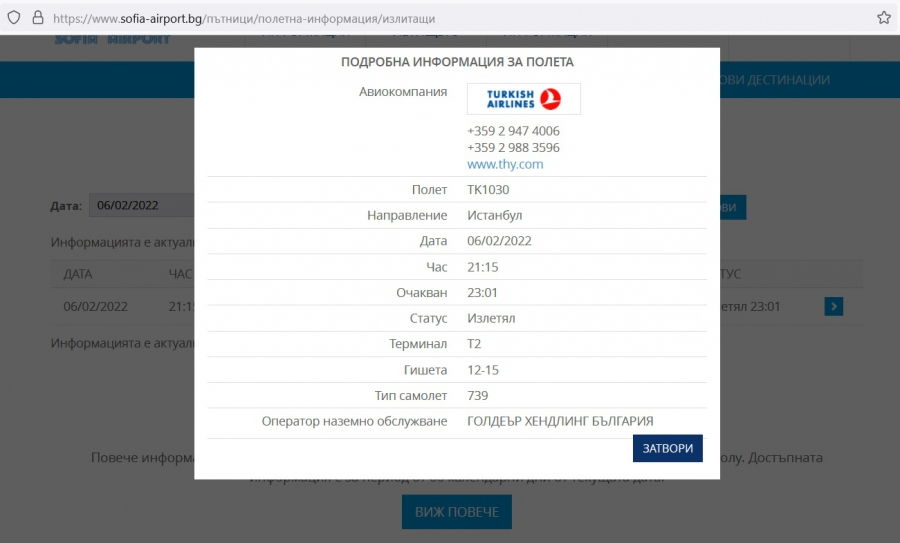Click the blue arrow in the flight row
This screenshot has width=900, height=543.
click(833, 307)
